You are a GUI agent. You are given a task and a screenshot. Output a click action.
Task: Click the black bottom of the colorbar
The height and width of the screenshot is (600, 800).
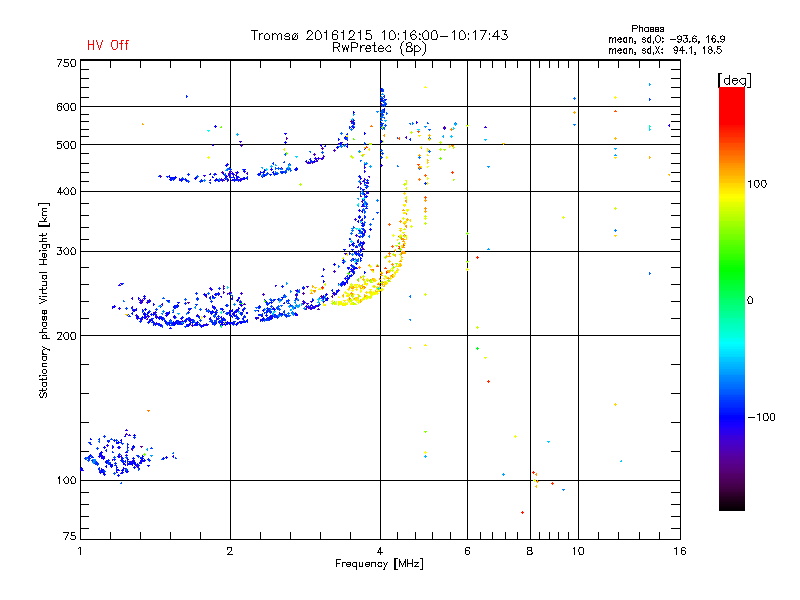tap(732, 503)
